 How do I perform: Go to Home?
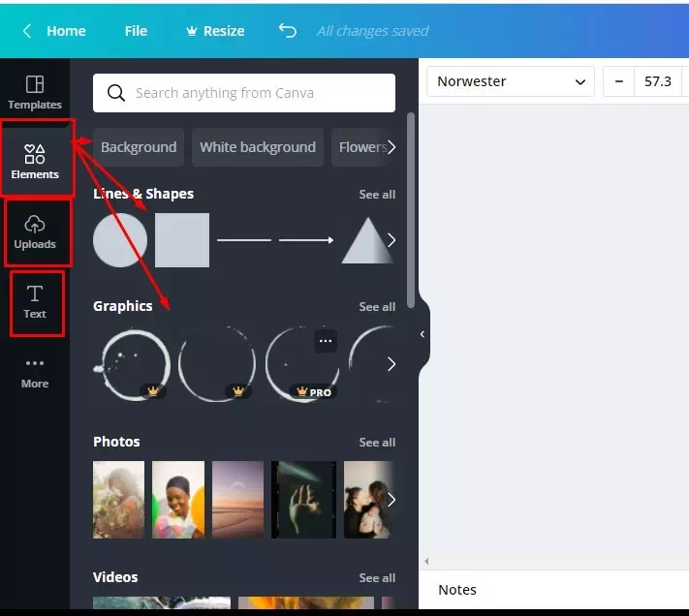click(66, 31)
